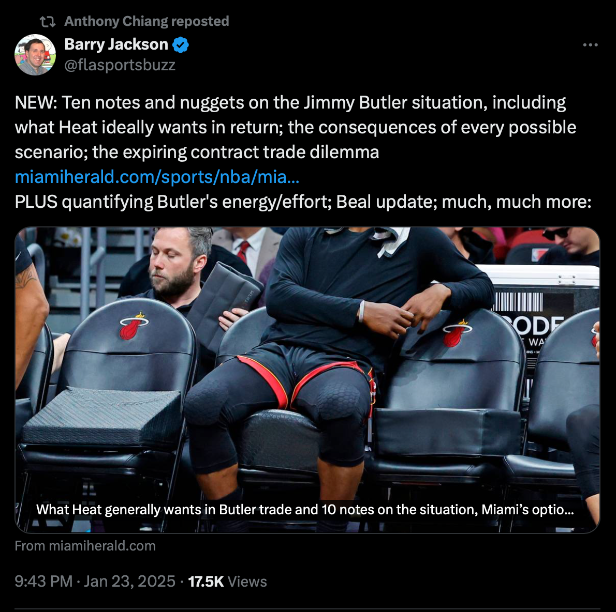This screenshot has height=612, width=616.
Task: View the 17.5K Views count
Action: click(227, 581)
